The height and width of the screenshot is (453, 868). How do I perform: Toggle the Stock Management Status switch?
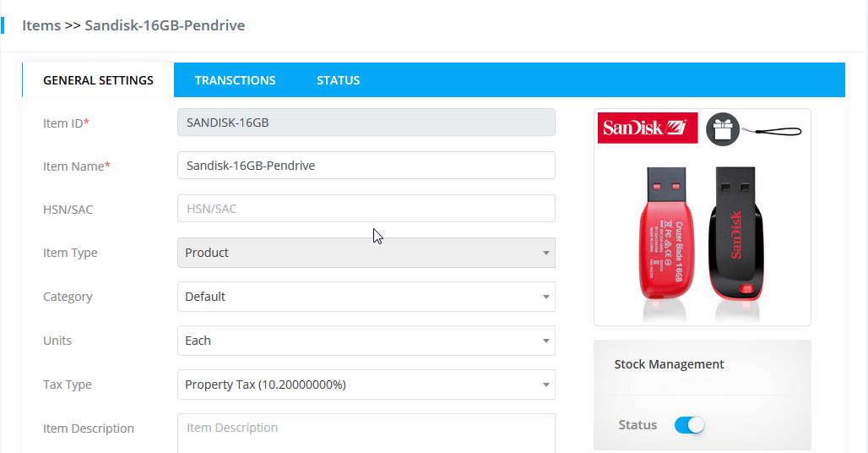point(689,425)
